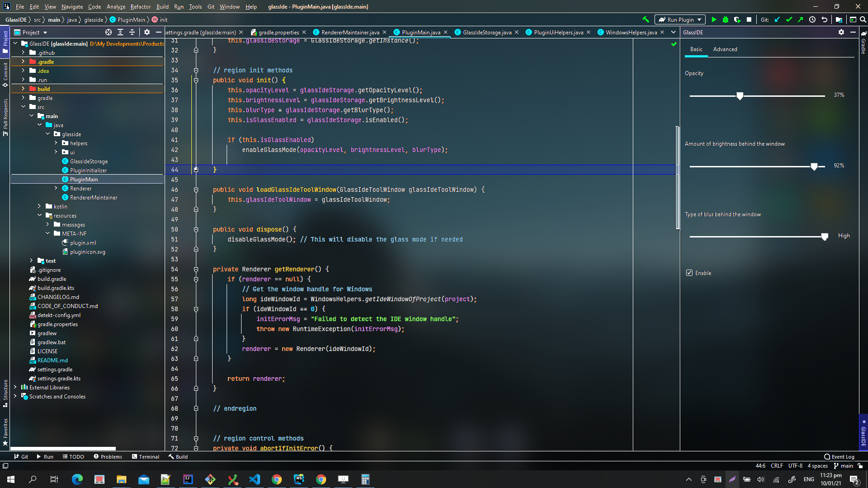Click the brightness slider handle at 92%

click(814, 166)
